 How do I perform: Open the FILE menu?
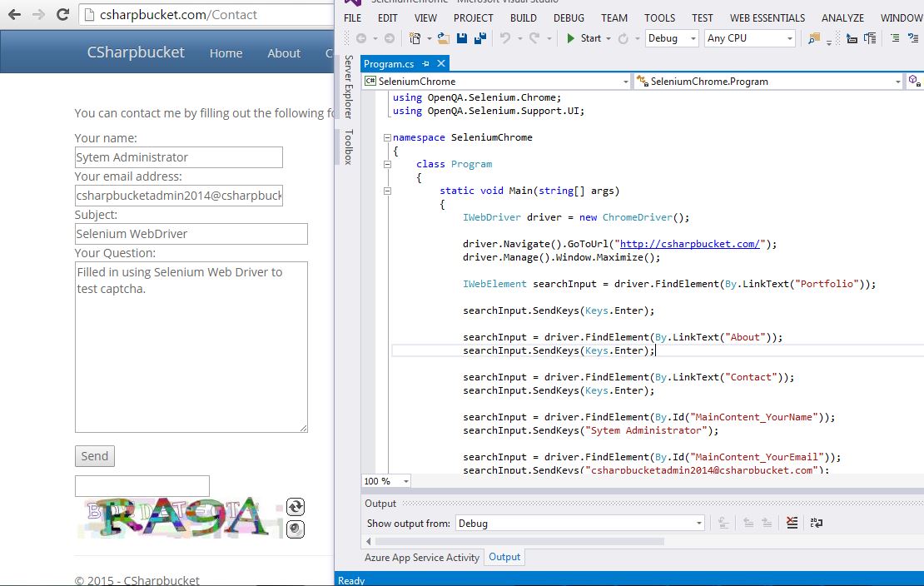[352, 18]
